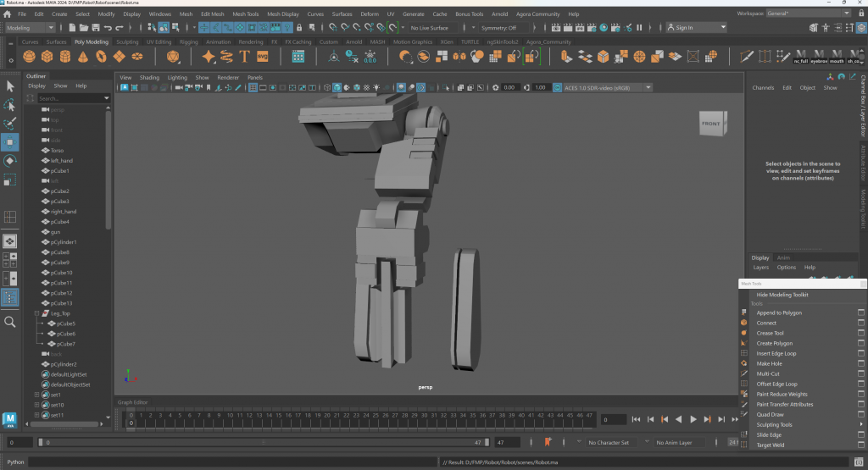The height and width of the screenshot is (470, 868).
Task: Click the Polygon Type text shelf icon
Action: point(245,57)
